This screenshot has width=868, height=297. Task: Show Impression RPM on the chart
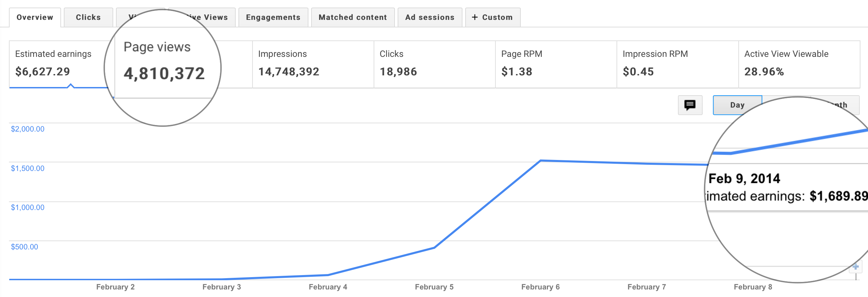(x=677, y=64)
